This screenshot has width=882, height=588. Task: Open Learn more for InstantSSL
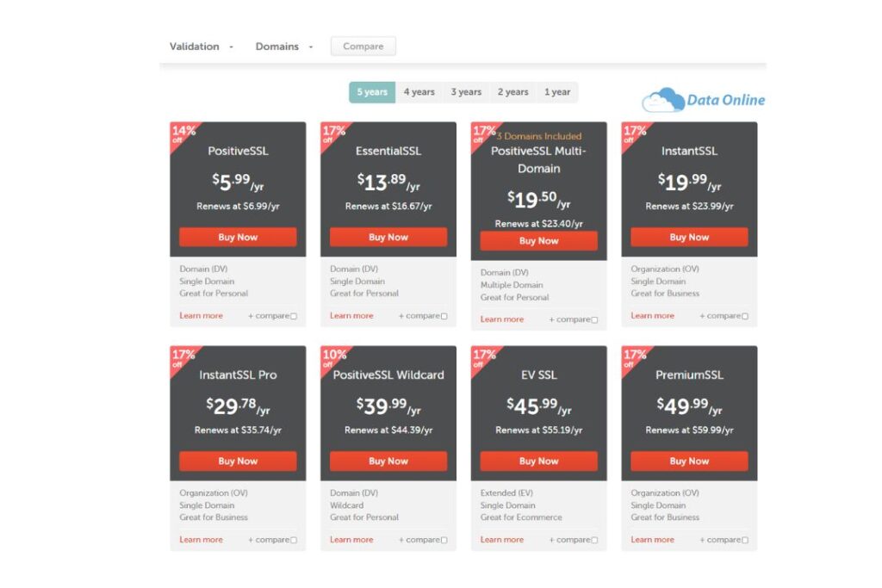[653, 315]
